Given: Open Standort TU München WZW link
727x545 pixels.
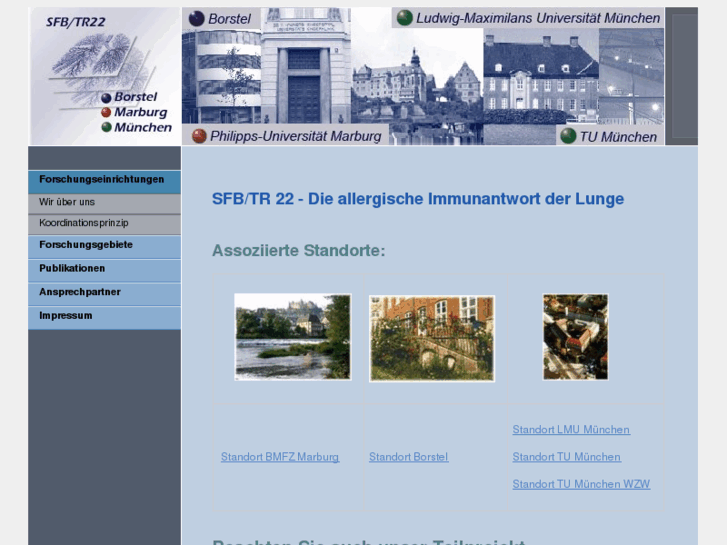Looking at the screenshot, I should coord(581,484).
